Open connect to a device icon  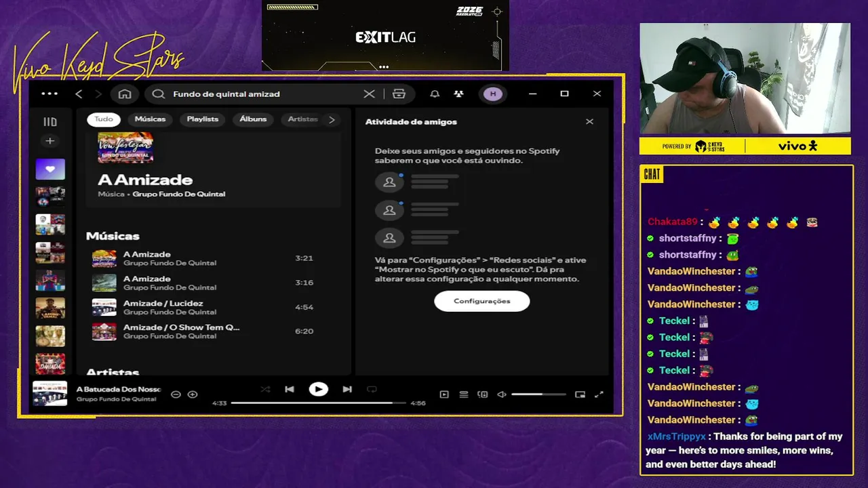click(483, 394)
